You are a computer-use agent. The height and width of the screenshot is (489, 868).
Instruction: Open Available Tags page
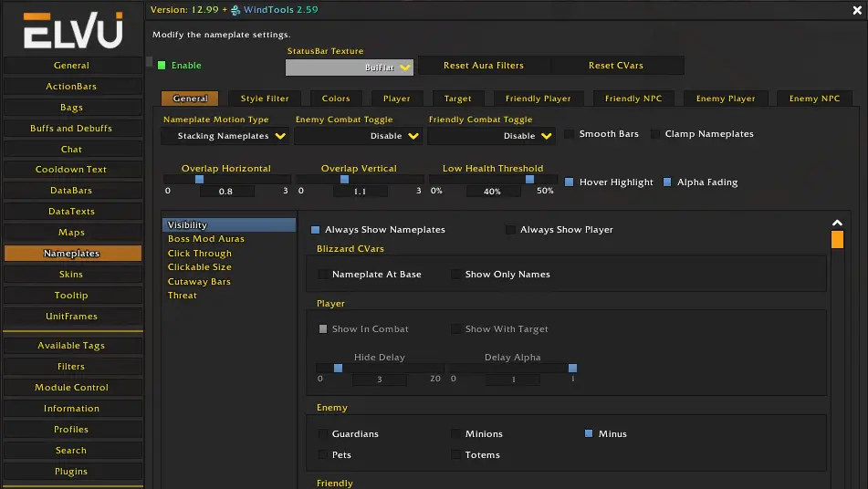[x=72, y=345]
